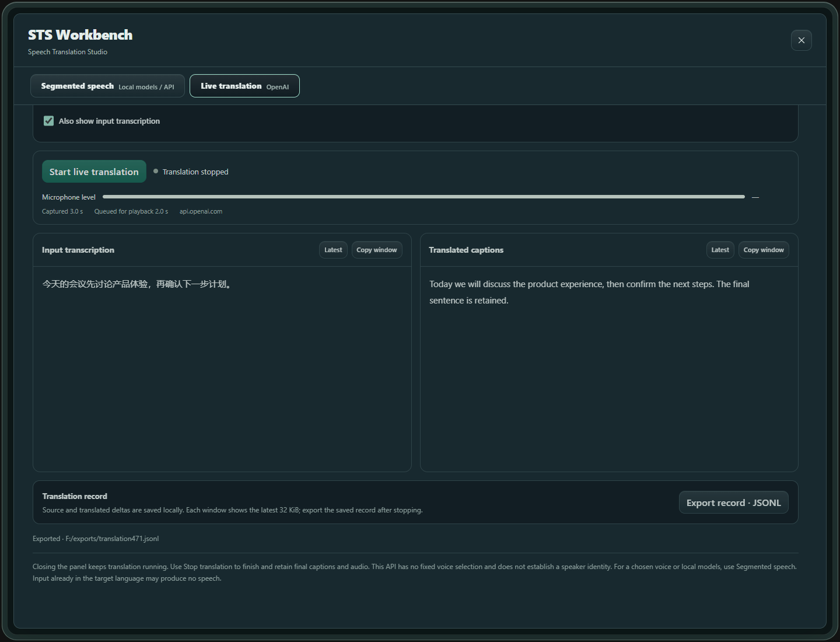Click the Captured 3.0 s value
Image resolution: width=840 pixels, height=642 pixels.
click(x=62, y=211)
